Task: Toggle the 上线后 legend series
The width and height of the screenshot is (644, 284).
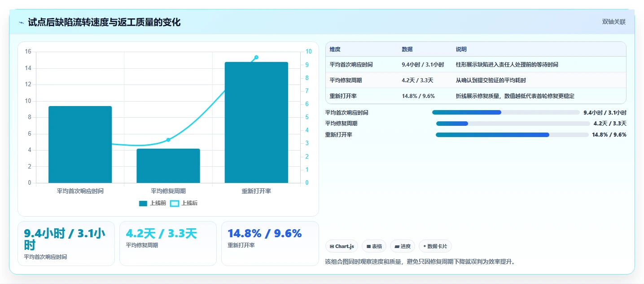Action: 184,203
